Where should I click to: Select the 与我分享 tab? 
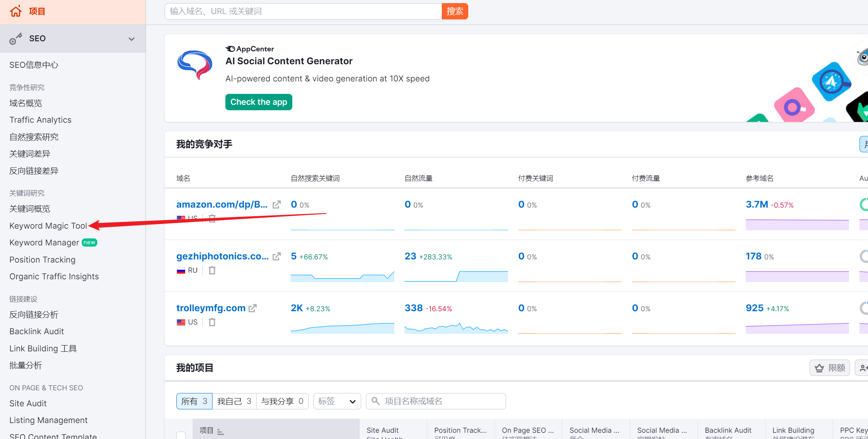(x=282, y=401)
